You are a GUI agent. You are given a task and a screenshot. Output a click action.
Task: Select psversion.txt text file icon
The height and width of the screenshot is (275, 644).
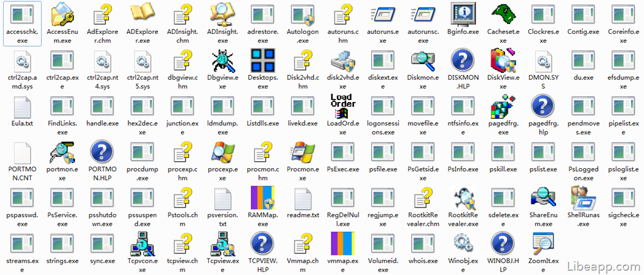coord(223,199)
